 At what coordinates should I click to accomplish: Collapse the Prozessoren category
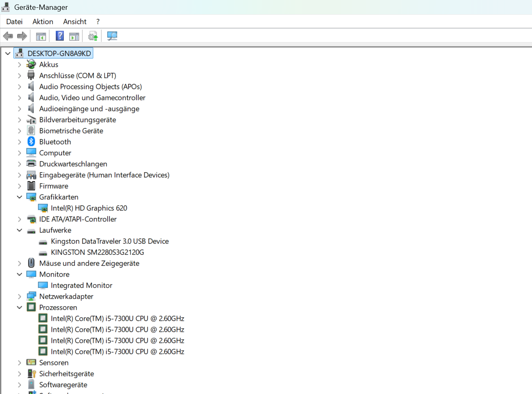[19, 307]
